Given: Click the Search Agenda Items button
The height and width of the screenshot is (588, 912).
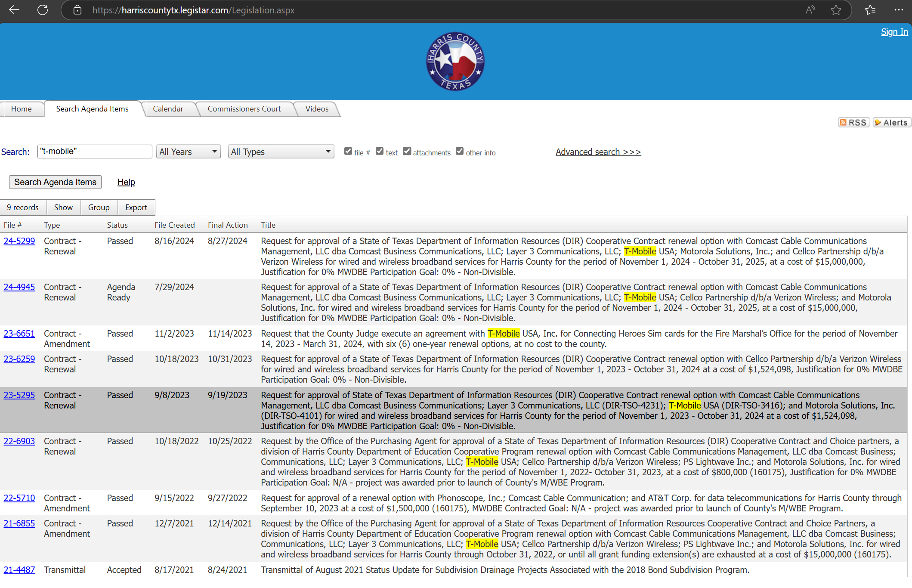Looking at the screenshot, I should [56, 182].
